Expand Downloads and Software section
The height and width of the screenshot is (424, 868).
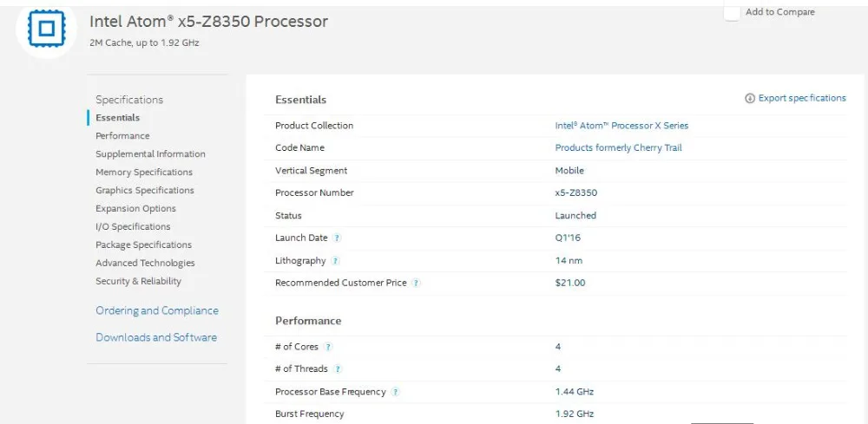click(156, 337)
